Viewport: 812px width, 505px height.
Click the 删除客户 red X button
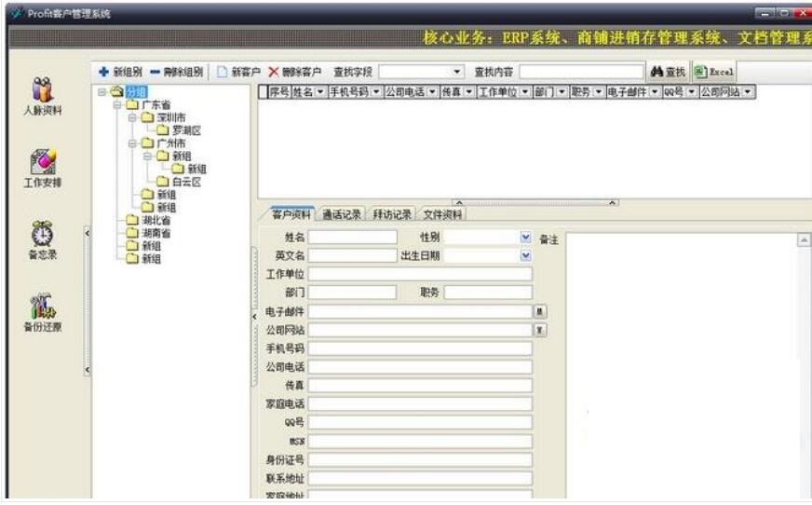coord(294,72)
